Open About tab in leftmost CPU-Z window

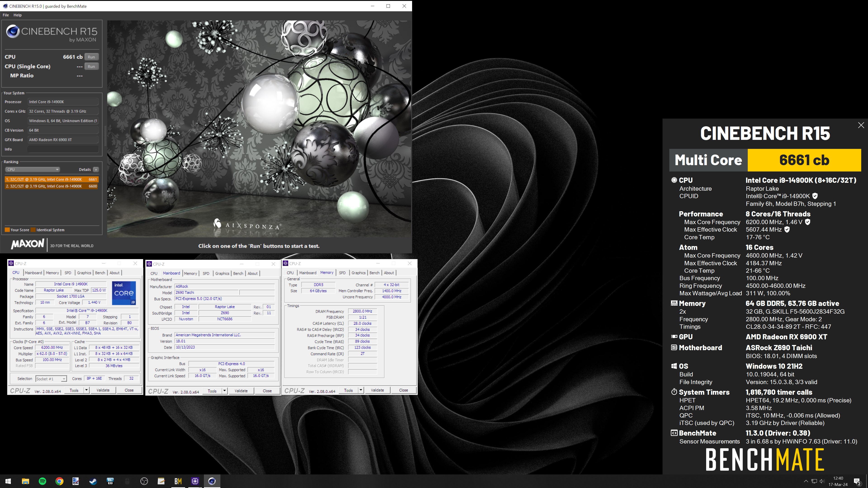pos(115,273)
